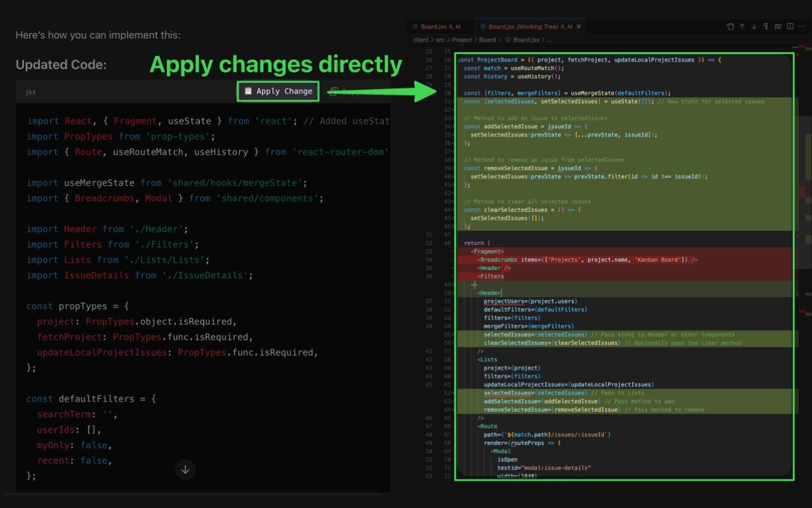
Task: Click the 'searchTerm' line in chat code
Action: pyautogui.click(x=77, y=414)
